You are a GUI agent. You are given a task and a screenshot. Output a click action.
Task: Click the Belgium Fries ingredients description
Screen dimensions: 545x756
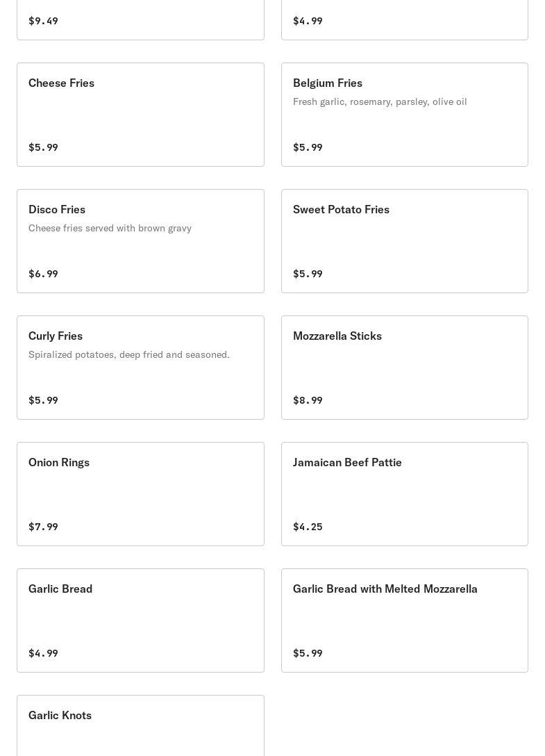pyautogui.click(x=380, y=101)
